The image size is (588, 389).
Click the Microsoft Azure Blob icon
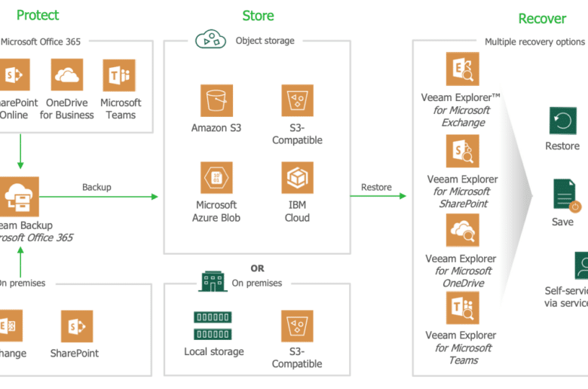[216, 177]
